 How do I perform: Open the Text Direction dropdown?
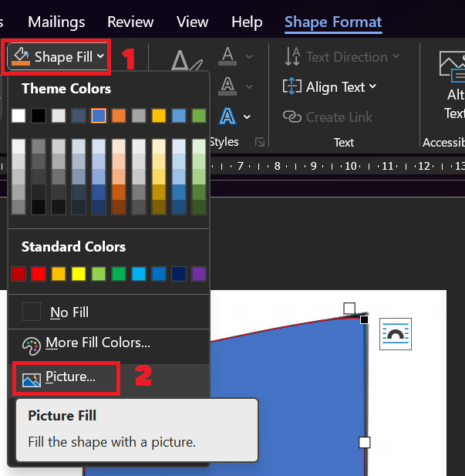click(396, 56)
